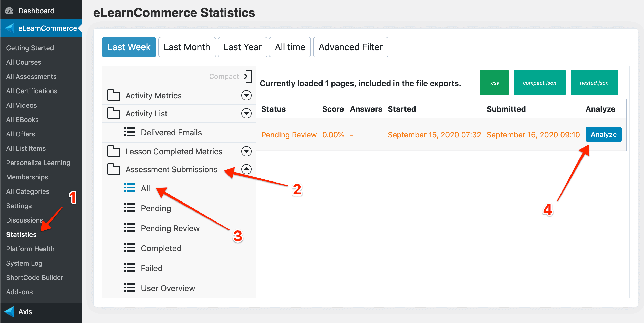Click the User Overview list icon
The image size is (644, 323).
(x=130, y=288)
